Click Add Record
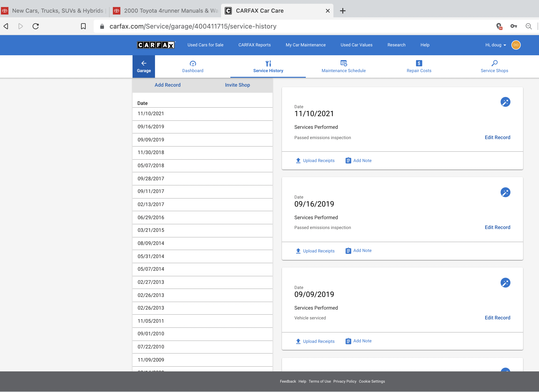539x392 pixels. point(168,85)
